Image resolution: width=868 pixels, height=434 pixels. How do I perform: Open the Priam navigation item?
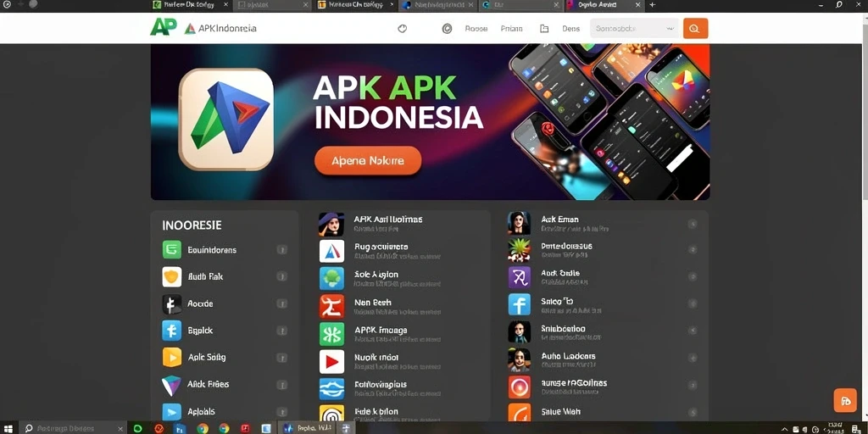click(x=511, y=29)
